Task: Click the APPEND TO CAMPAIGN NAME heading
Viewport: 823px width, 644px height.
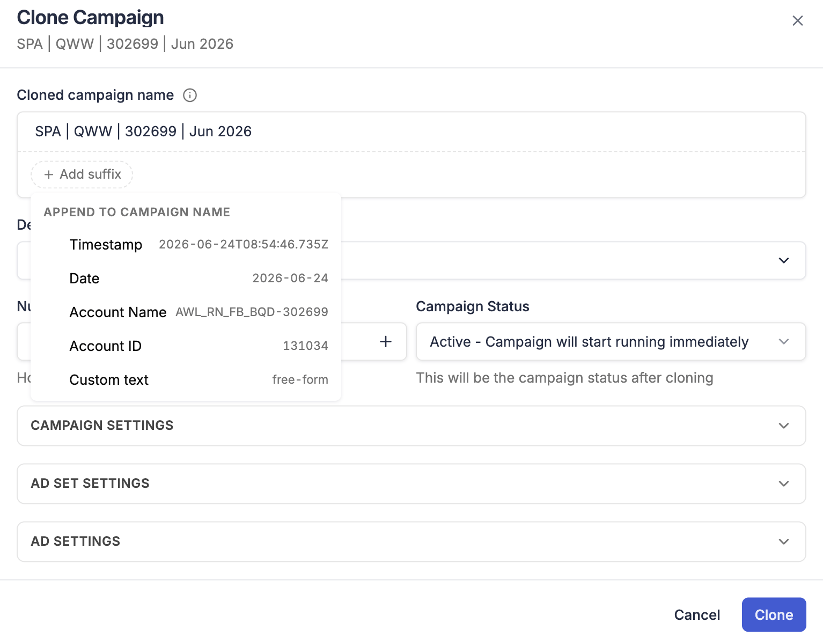Action: point(137,213)
